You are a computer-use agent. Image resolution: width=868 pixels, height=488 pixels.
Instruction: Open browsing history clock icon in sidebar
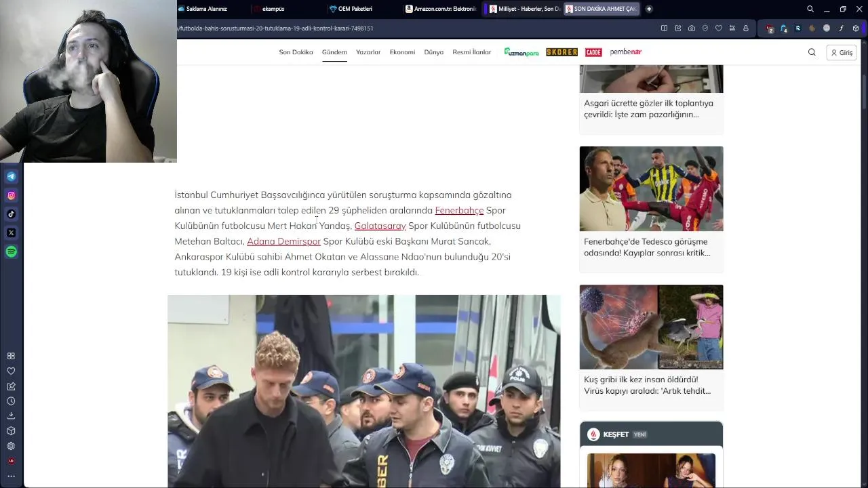click(11, 401)
